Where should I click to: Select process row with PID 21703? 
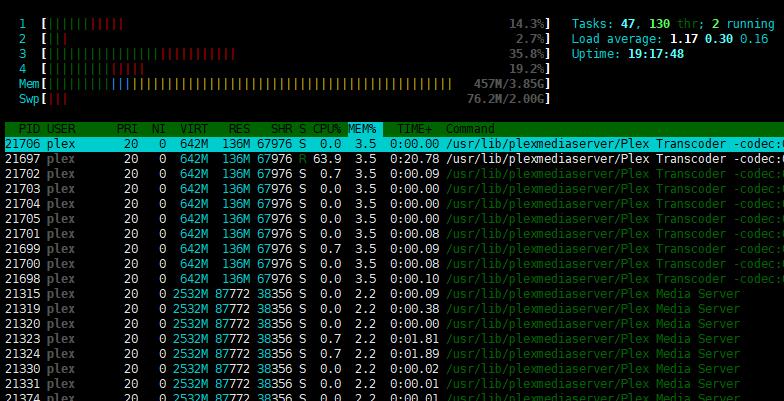(394, 189)
